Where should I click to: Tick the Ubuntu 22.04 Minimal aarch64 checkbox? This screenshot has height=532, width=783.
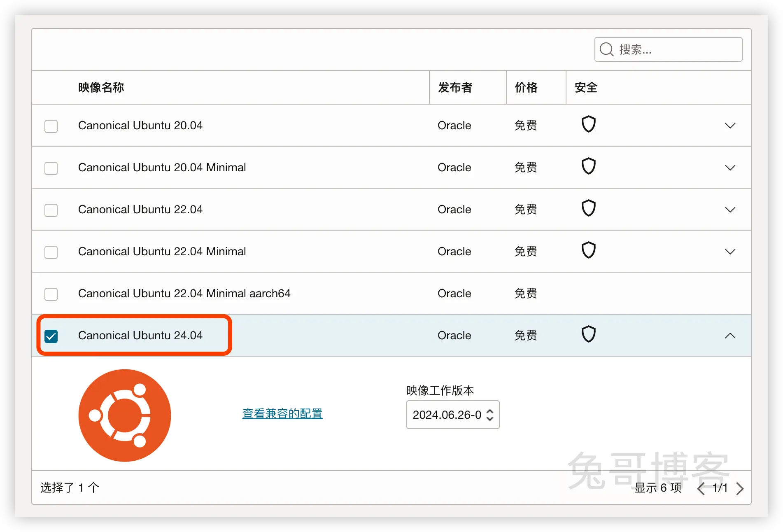coord(51,294)
